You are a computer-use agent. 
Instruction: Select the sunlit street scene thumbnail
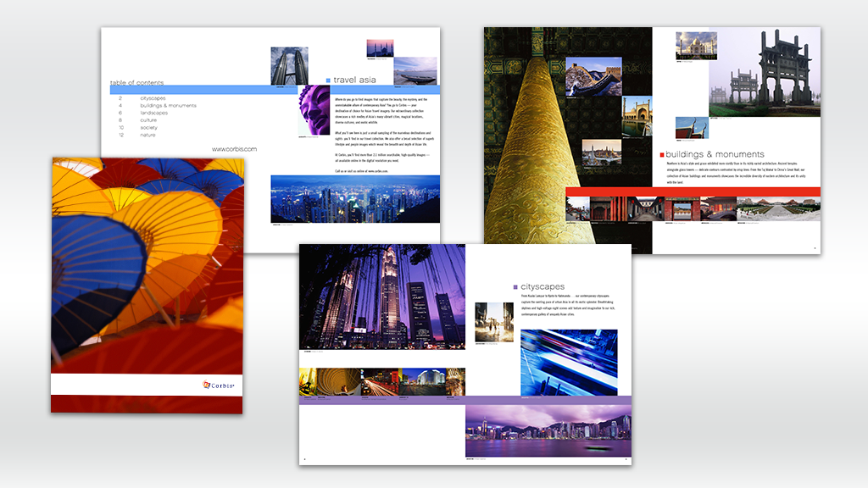(494, 322)
